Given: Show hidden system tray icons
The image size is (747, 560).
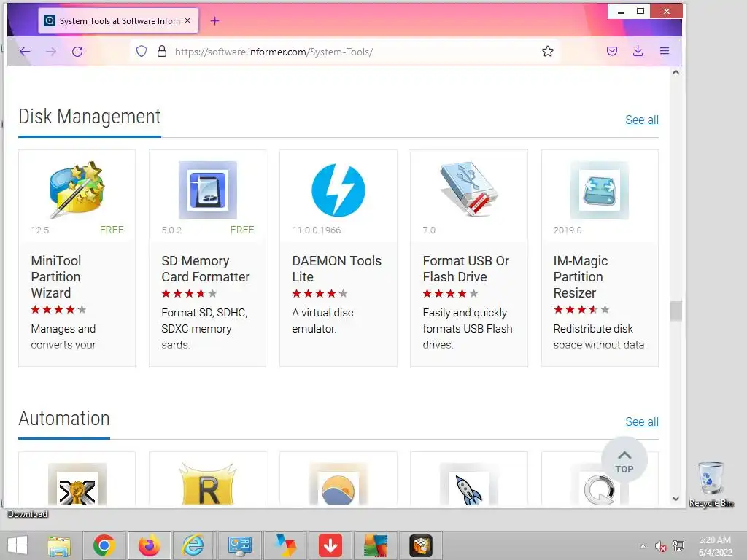Looking at the screenshot, I should 643,546.
